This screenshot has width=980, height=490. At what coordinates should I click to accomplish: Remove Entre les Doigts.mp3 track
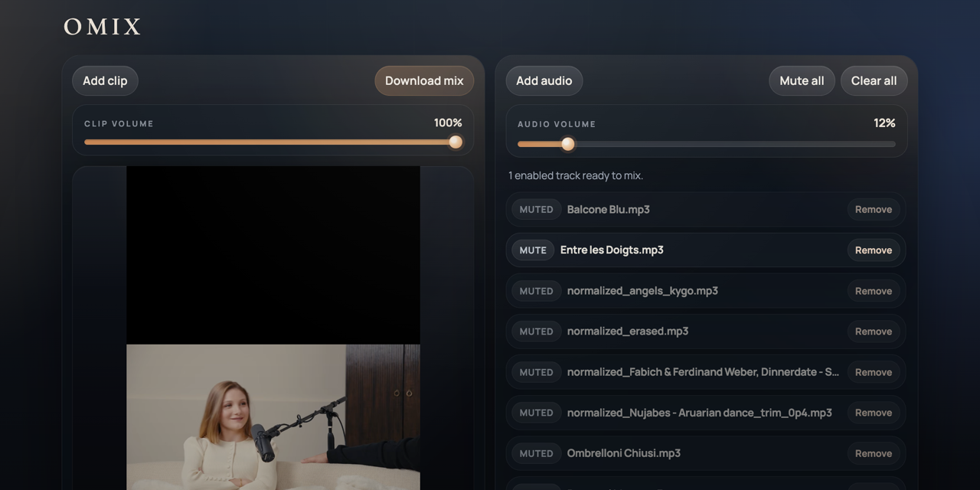874,250
